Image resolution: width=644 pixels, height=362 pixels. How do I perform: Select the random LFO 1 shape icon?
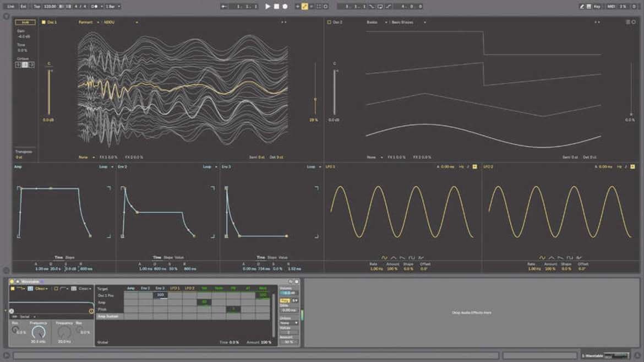point(421,258)
